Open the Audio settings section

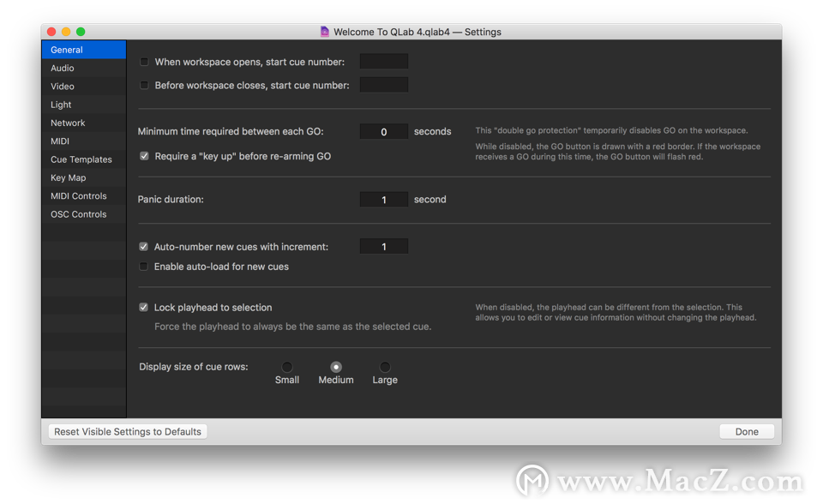pos(83,69)
